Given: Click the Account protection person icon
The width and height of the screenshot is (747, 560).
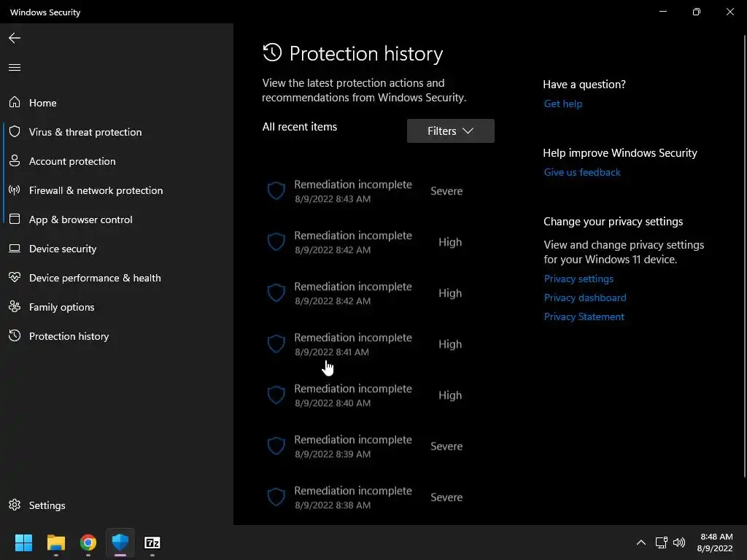Looking at the screenshot, I should (x=15, y=161).
